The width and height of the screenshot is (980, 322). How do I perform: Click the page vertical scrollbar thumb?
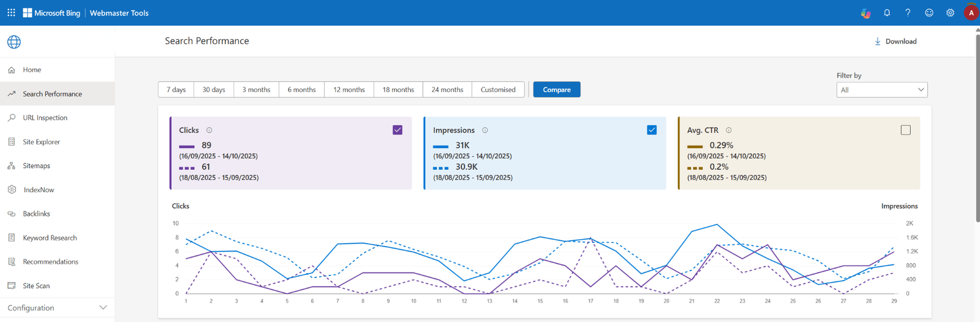coord(977,129)
